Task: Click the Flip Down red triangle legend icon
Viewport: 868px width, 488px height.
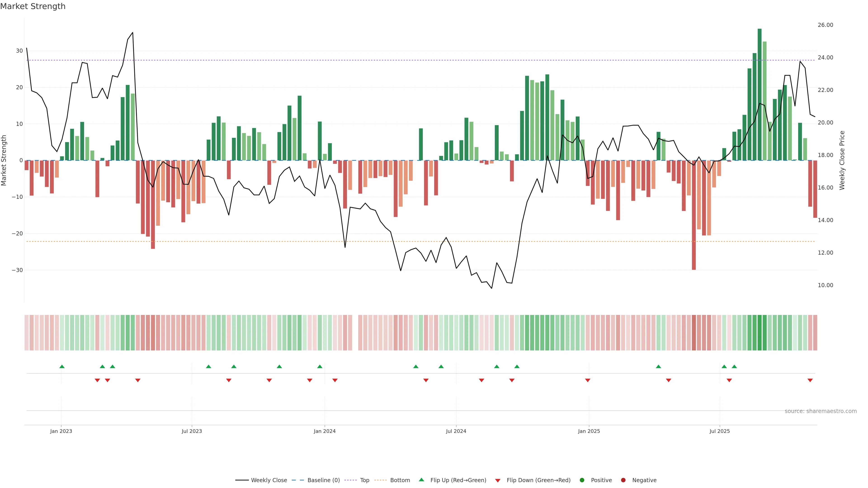Action: [x=498, y=481]
